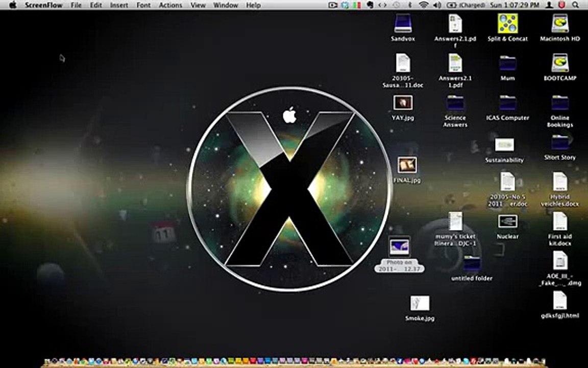The height and width of the screenshot is (368, 588).
Task: Select the Hybrid veichles.docx file
Action: point(560,182)
